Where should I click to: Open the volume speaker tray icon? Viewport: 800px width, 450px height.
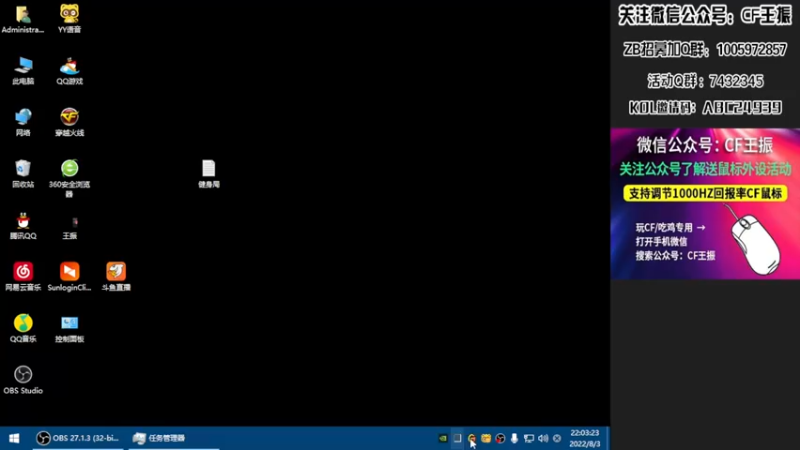coord(543,438)
